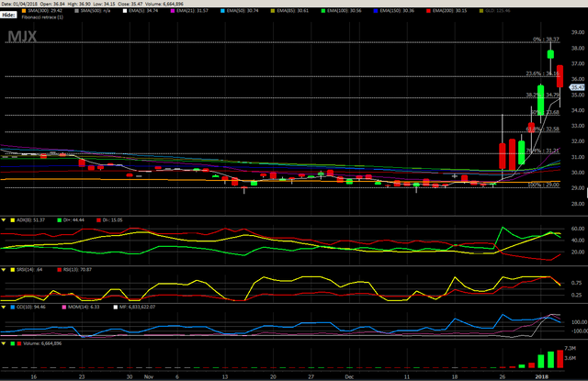Click the gray SMA(500) color swatch
This screenshot has width=588, height=381.
[x=76, y=11]
